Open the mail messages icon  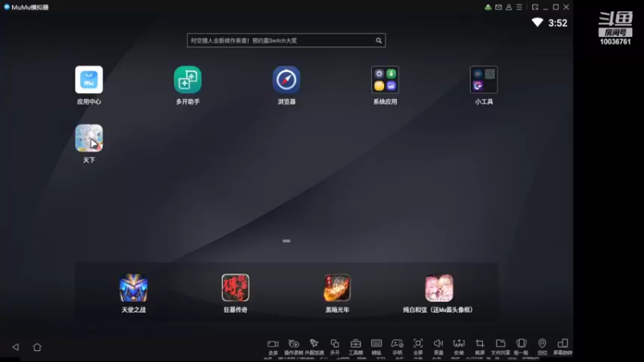click(x=498, y=7)
